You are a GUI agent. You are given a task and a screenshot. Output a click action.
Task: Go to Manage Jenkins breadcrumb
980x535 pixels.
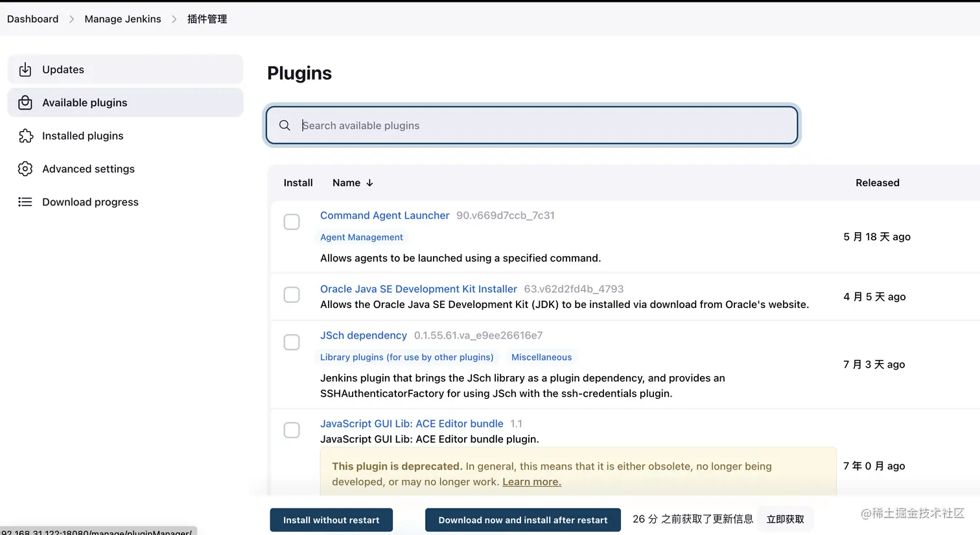122,19
